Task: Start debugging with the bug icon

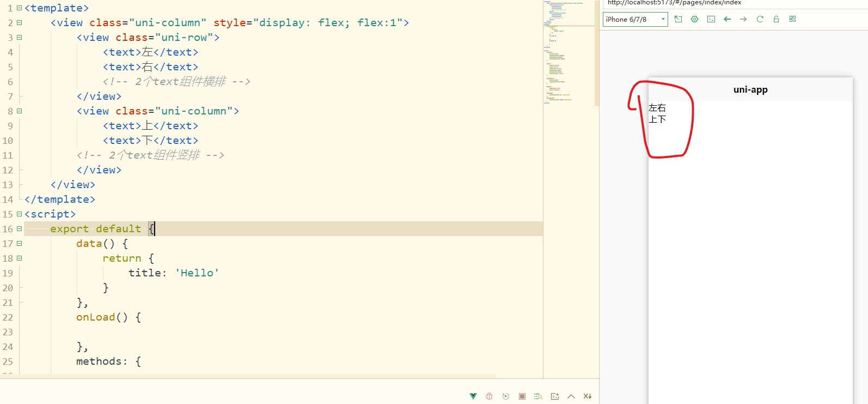Action: (490, 396)
